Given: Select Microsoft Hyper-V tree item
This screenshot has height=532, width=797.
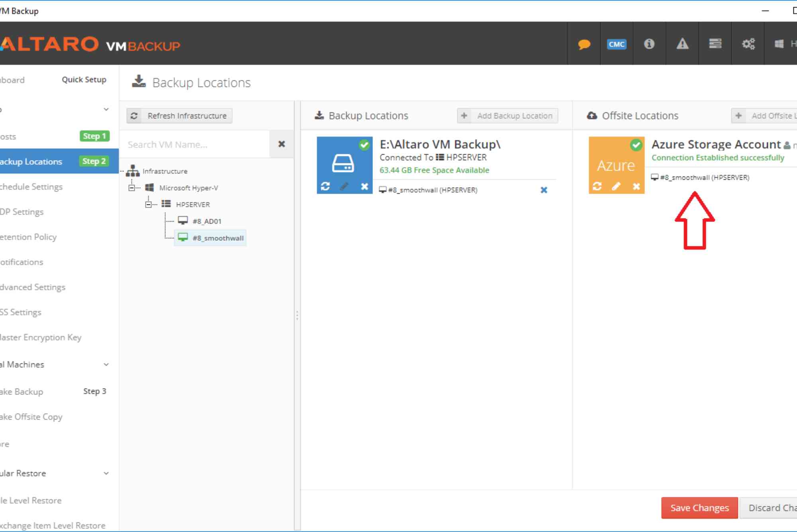Looking at the screenshot, I should point(188,188).
